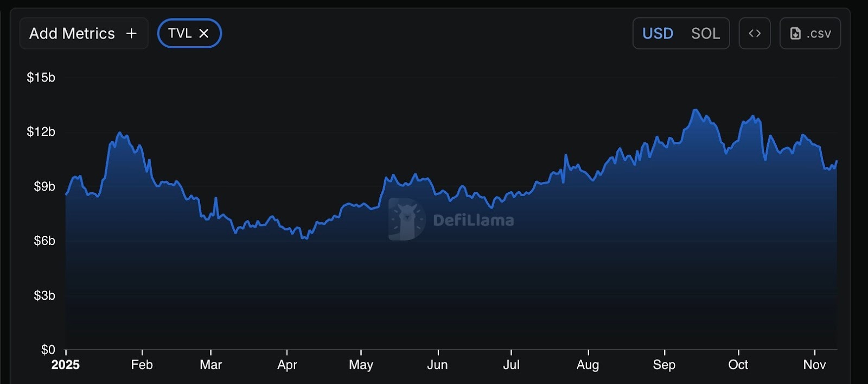This screenshot has height=384, width=868.
Task: Click the Nov x-axis label
Action: (815, 365)
